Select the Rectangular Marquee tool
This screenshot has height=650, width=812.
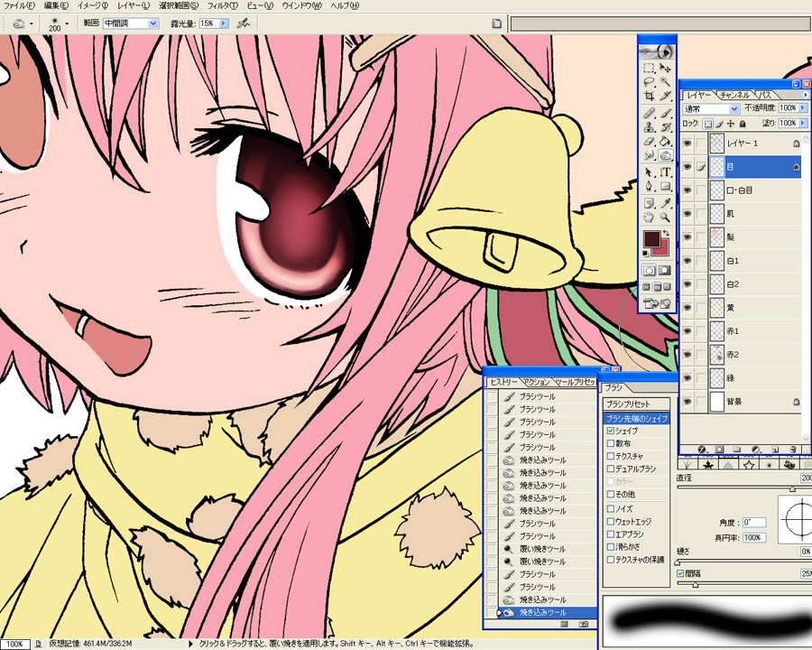[649, 68]
